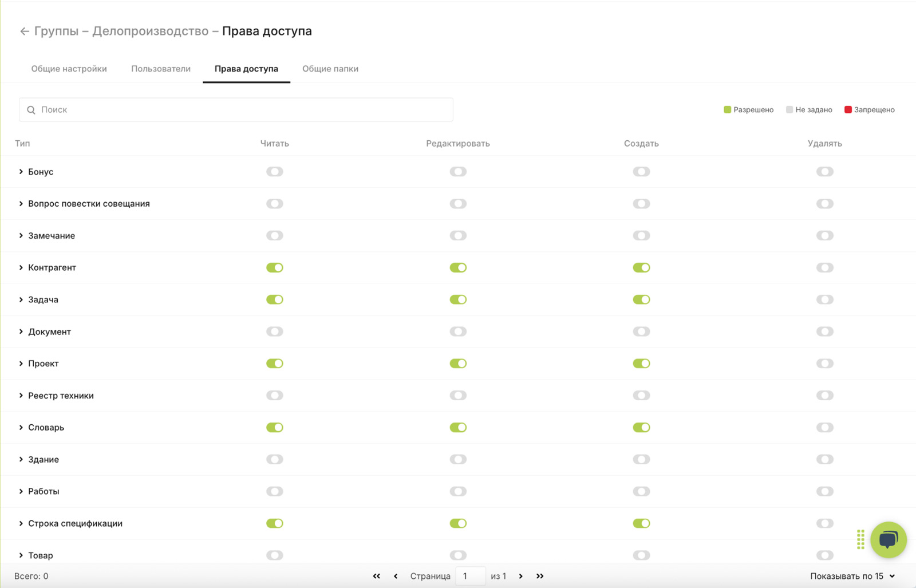Open the Общие папки tab

pos(330,69)
